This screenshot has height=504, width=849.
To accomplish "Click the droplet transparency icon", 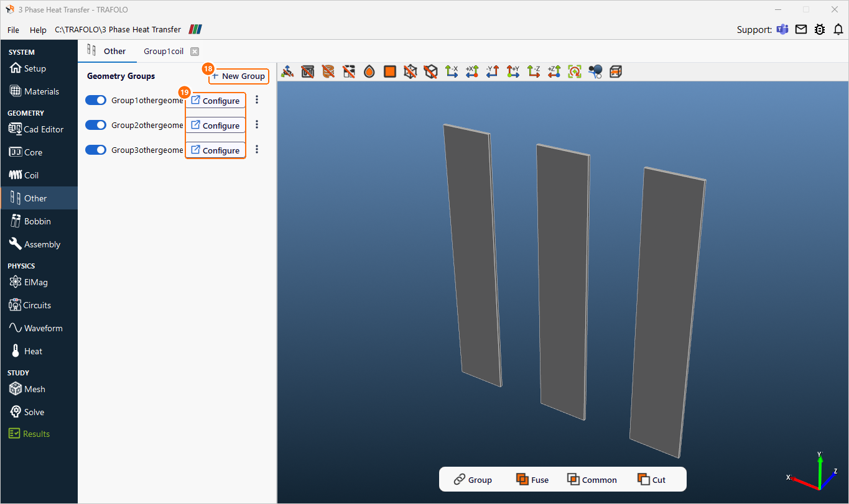I will (x=369, y=71).
